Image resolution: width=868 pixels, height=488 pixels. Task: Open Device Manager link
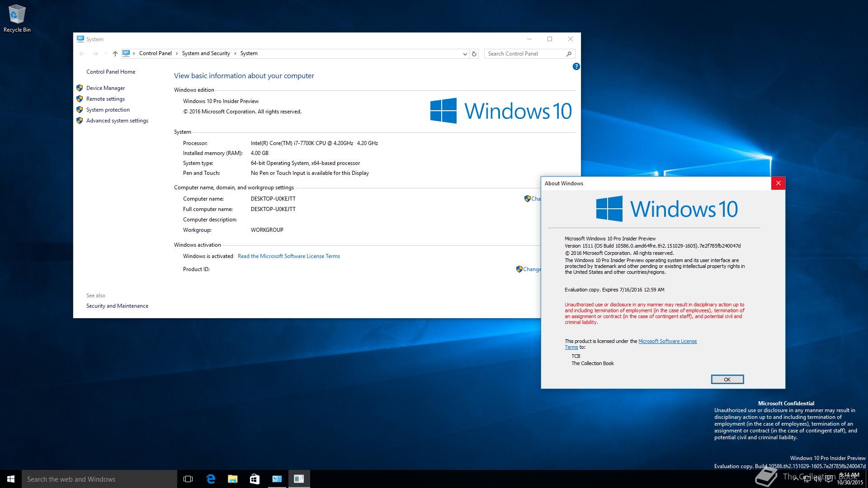(x=105, y=88)
